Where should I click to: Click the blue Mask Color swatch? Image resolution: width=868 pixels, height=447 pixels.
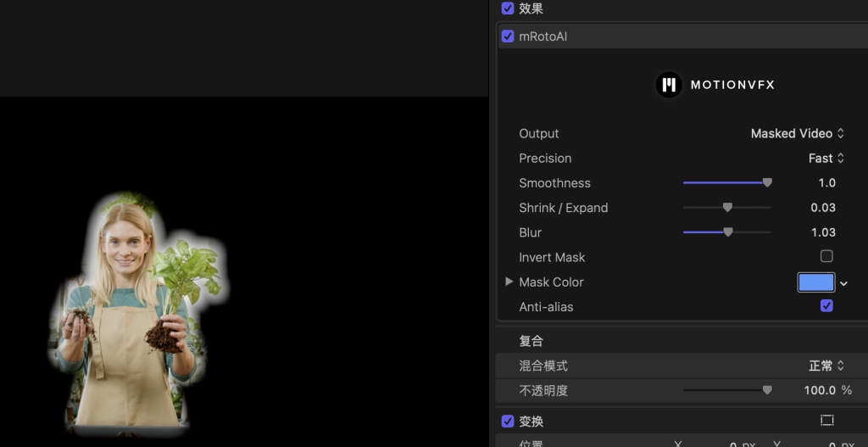(x=815, y=282)
